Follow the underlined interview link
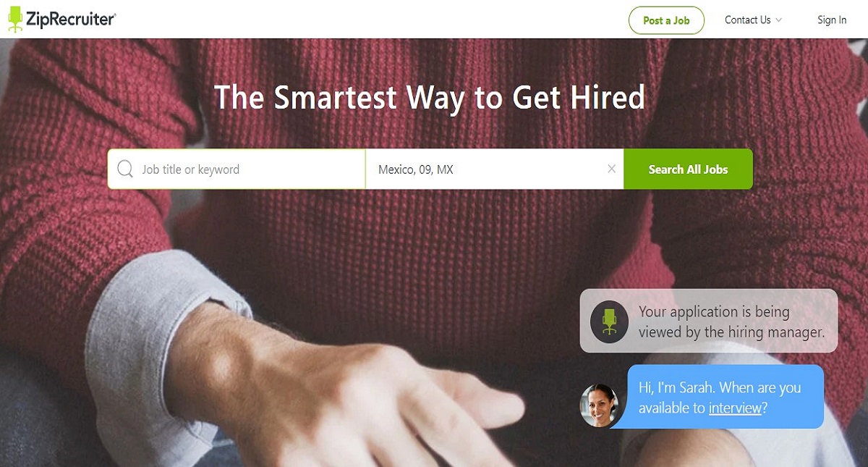868x467 pixels. tap(735, 408)
